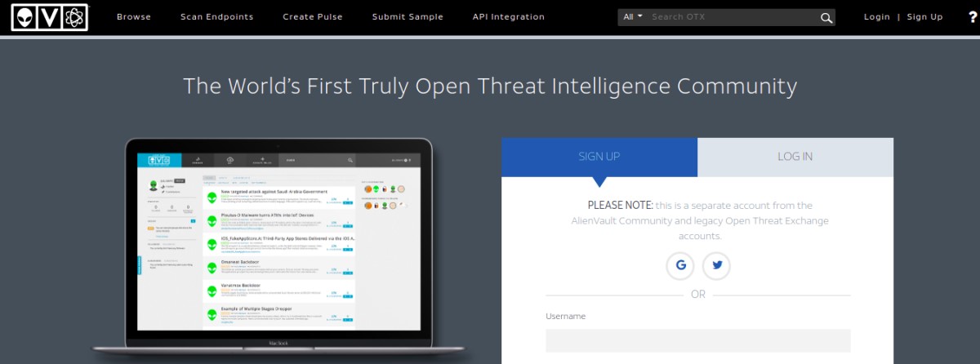The height and width of the screenshot is (364, 980).
Task: Sign up with Twitter icon
Action: coord(716,265)
